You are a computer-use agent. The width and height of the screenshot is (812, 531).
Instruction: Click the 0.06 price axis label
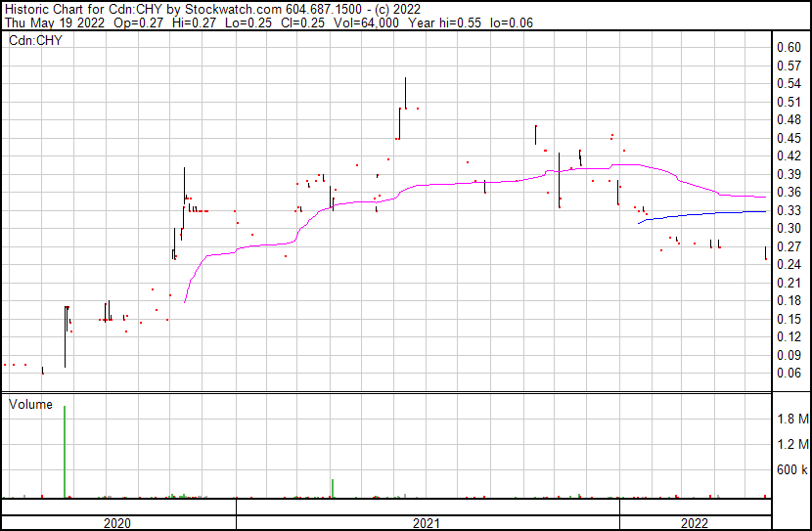[x=789, y=373]
